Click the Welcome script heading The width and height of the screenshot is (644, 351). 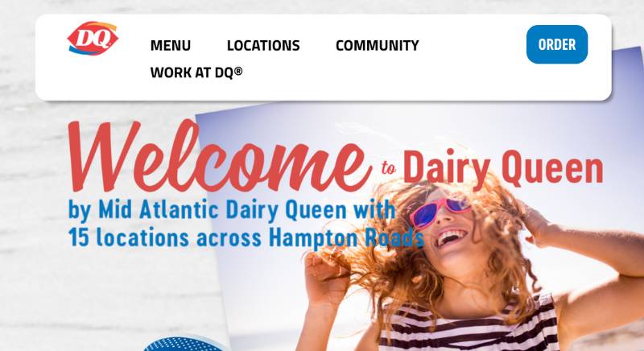tap(220, 156)
